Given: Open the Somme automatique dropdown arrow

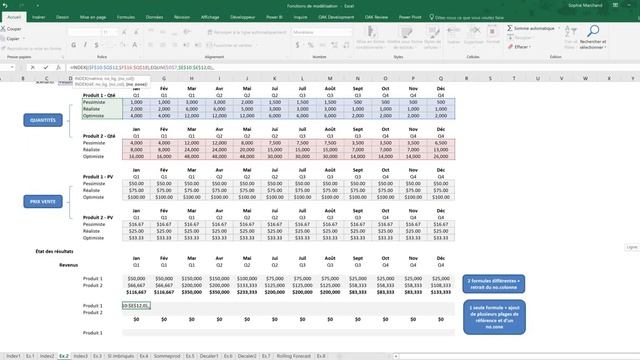Looking at the screenshot, I should 559,28.
